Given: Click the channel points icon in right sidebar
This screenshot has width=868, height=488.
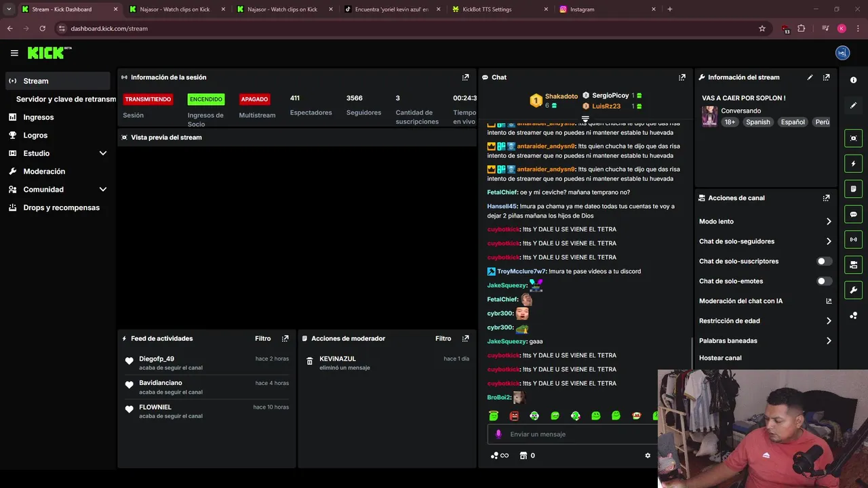Looking at the screenshot, I should 853,316.
